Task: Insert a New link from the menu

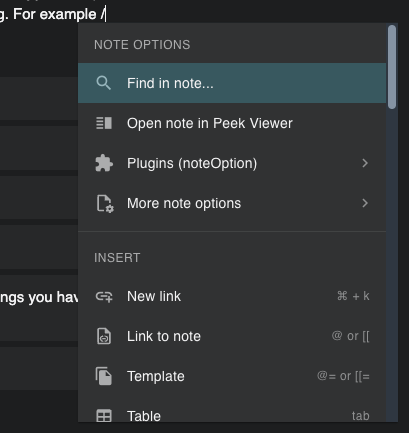Action: click(x=154, y=296)
